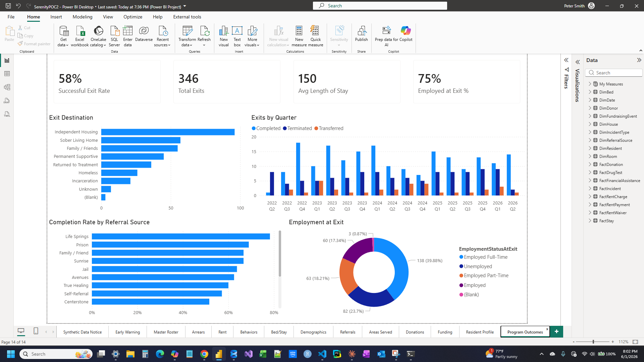Click the zoom in plus button
Screen dimensions: 644x362
[613, 342]
